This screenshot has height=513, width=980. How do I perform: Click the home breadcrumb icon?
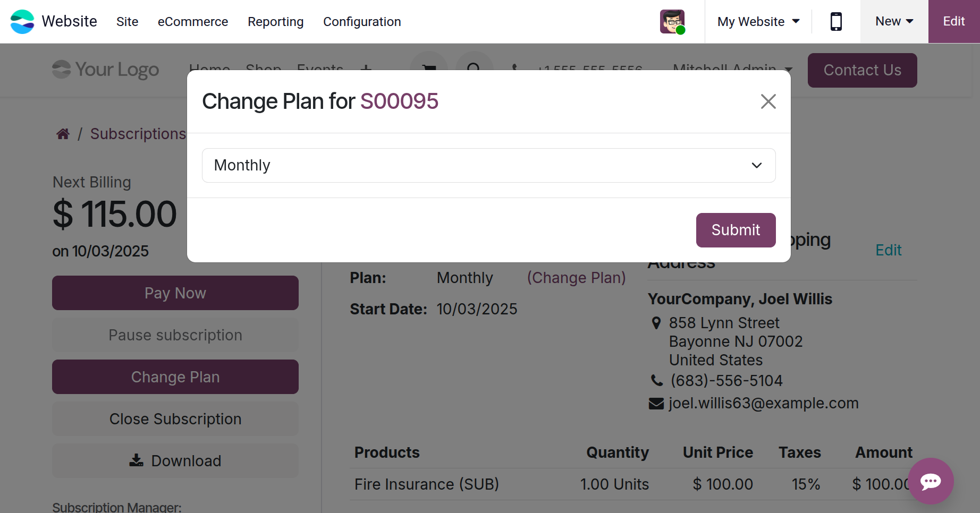[x=63, y=134]
